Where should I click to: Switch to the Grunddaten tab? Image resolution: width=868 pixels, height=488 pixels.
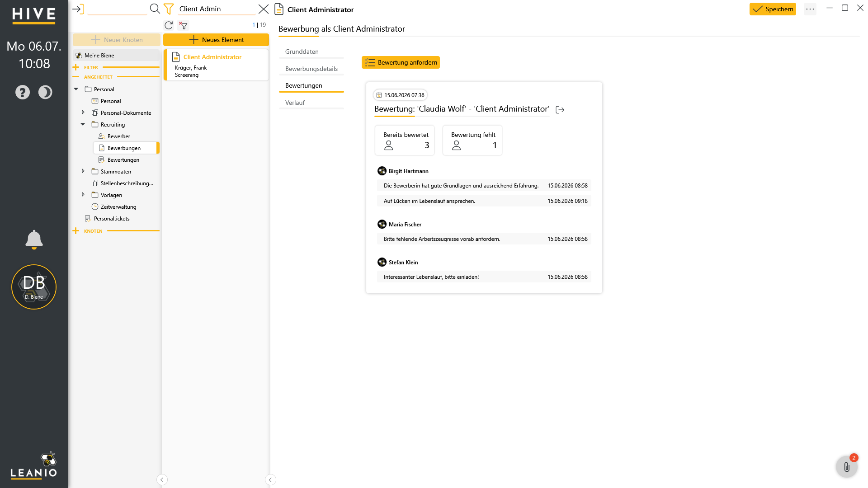pos(311,52)
